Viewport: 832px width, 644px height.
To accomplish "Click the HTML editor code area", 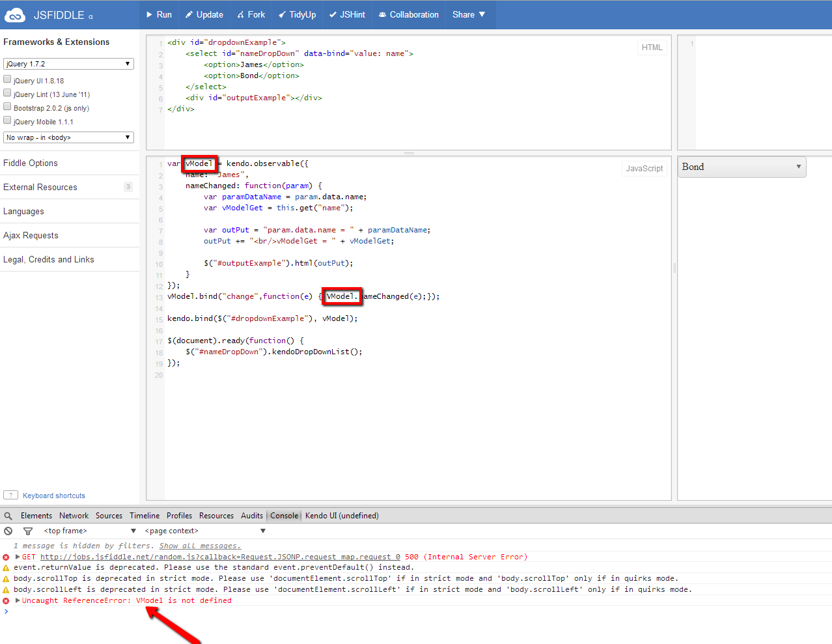I will click(x=417, y=92).
